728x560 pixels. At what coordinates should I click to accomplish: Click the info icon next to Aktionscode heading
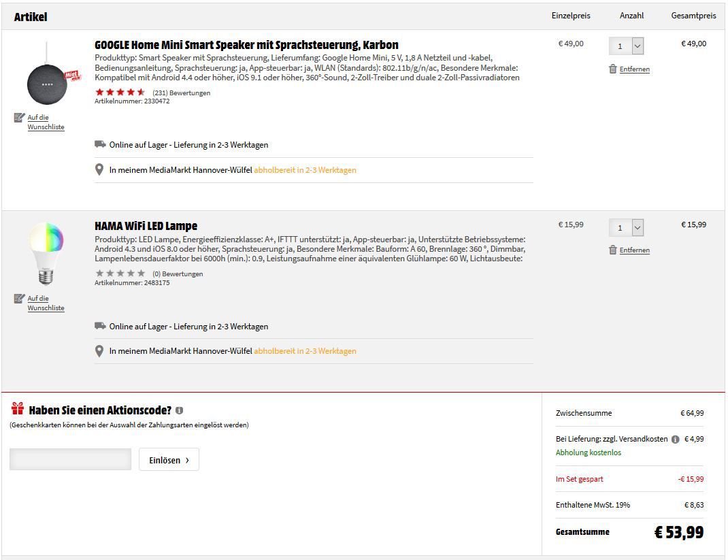[x=179, y=410]
